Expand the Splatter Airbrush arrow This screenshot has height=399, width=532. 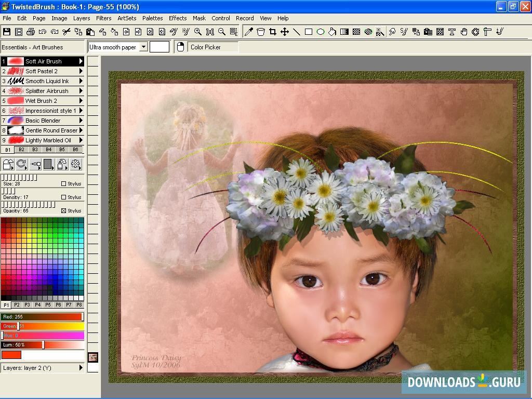(81, 90)
